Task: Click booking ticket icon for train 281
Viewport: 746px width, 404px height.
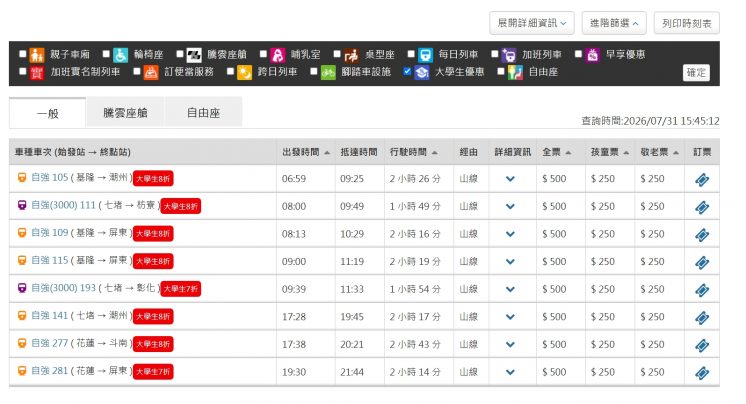Action: [x=702, y=373]
